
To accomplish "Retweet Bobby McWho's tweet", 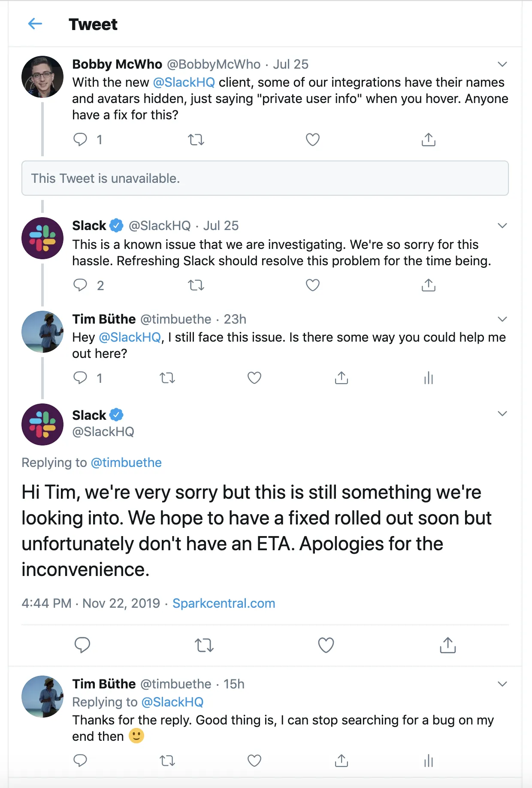I will tap(196, 139).
